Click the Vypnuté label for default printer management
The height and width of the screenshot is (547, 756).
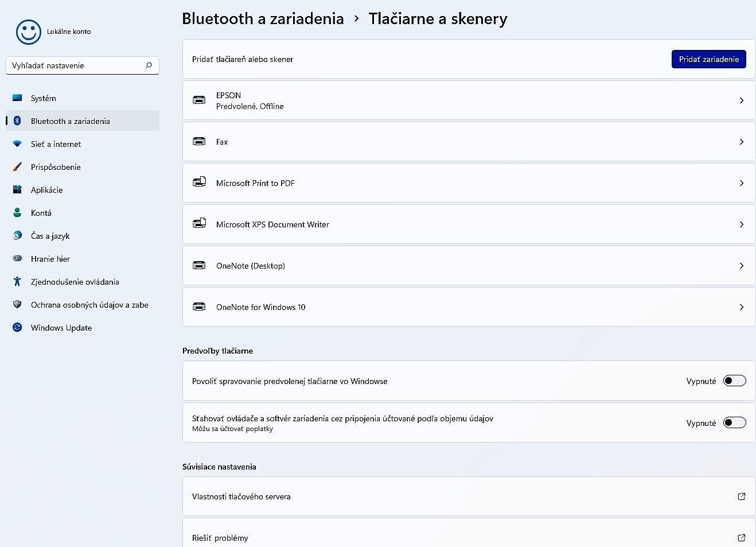coord(701,381)
